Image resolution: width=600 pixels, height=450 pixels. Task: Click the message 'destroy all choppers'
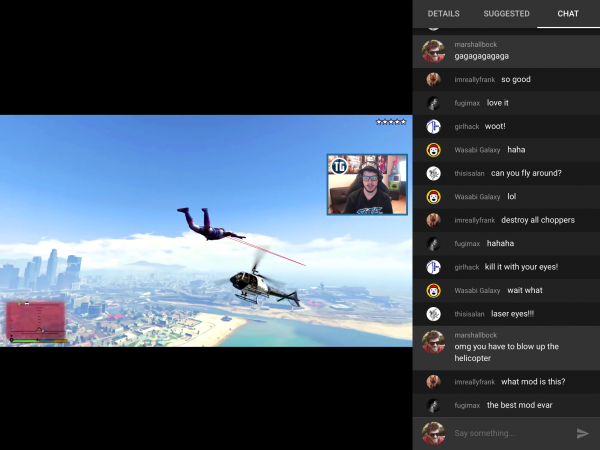pos(538,220)
